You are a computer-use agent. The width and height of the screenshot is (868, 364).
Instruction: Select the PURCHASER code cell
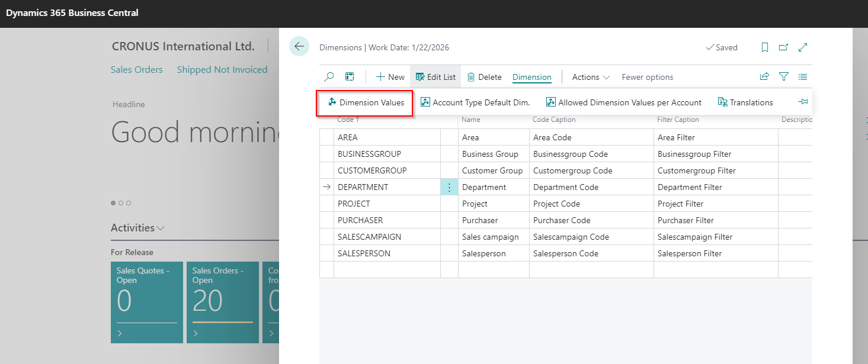(387, 220)
